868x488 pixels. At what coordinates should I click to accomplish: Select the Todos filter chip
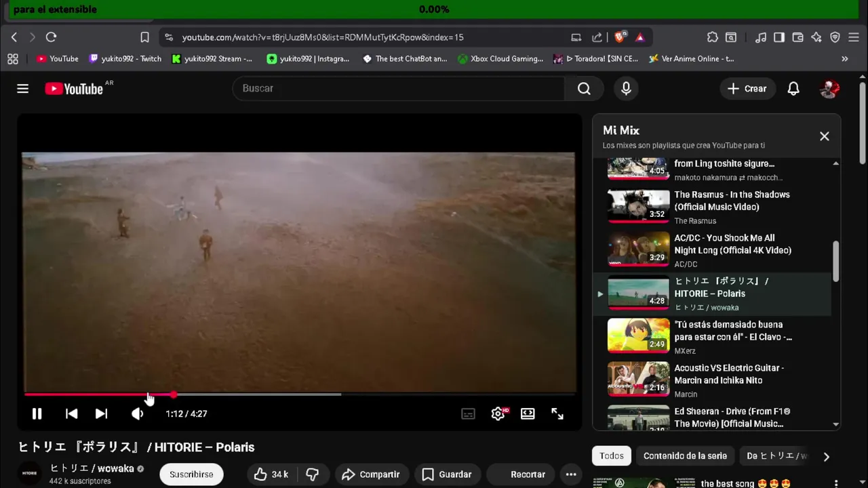coord(612,456)
